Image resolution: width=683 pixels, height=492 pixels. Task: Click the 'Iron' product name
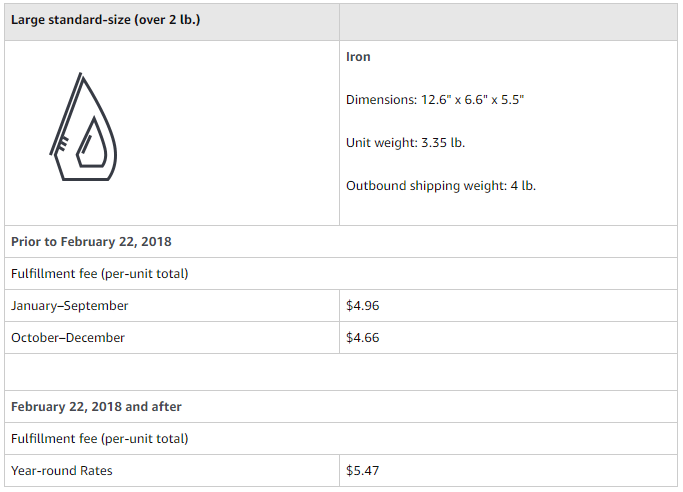pos(358,57)
